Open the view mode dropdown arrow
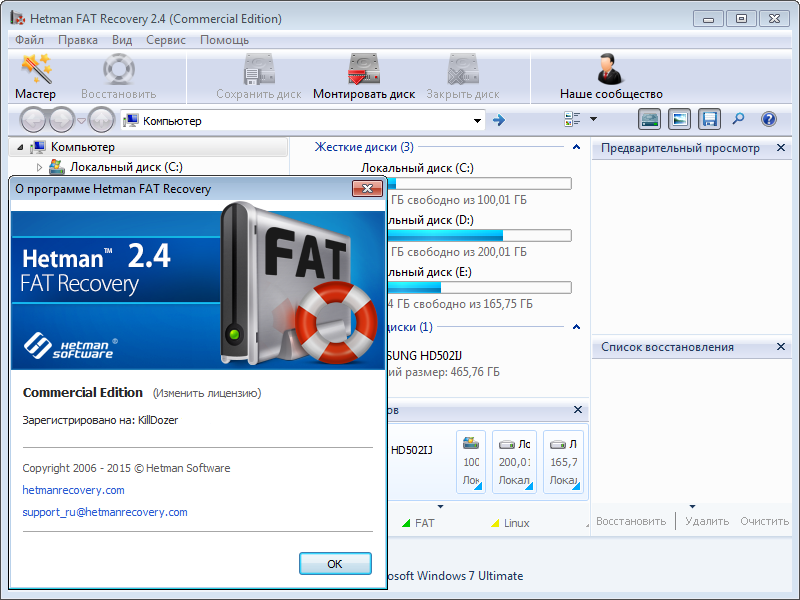The height and width of the screenshot is (600, 800). [593, 119]
